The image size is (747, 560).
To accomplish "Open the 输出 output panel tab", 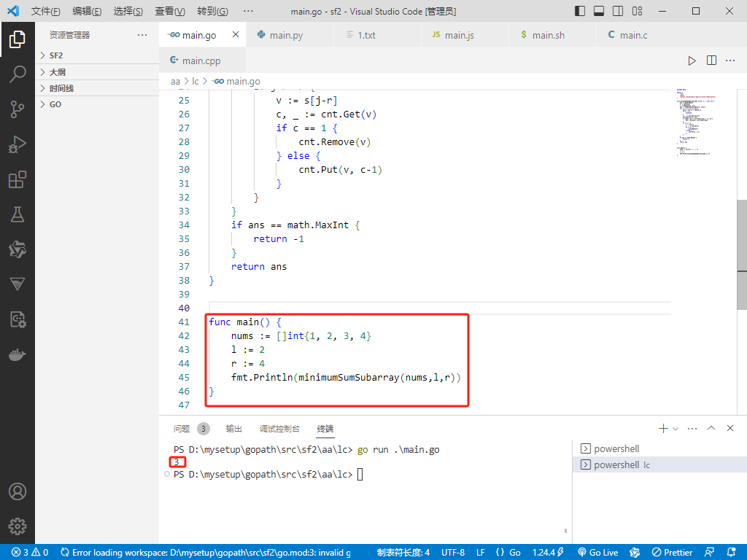I will pyautogui.click(x=234, y=429).
